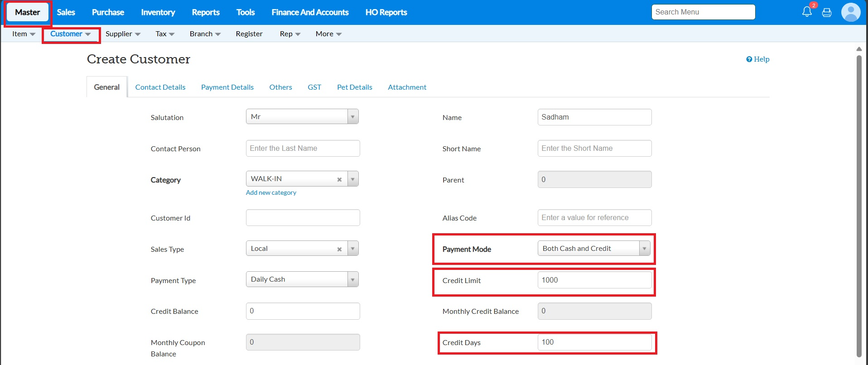Open the Register menu item
The width and height of the screenshot is (868, 365).
(249, 34)
